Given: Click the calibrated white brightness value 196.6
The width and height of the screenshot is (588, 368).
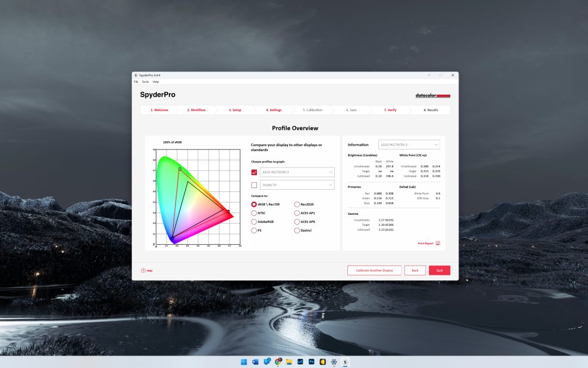Looking at the screenshot, I should pos(390,176).
